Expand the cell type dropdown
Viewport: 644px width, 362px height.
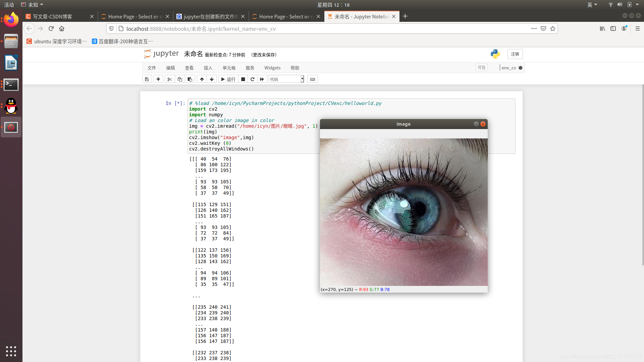[286, 79]
